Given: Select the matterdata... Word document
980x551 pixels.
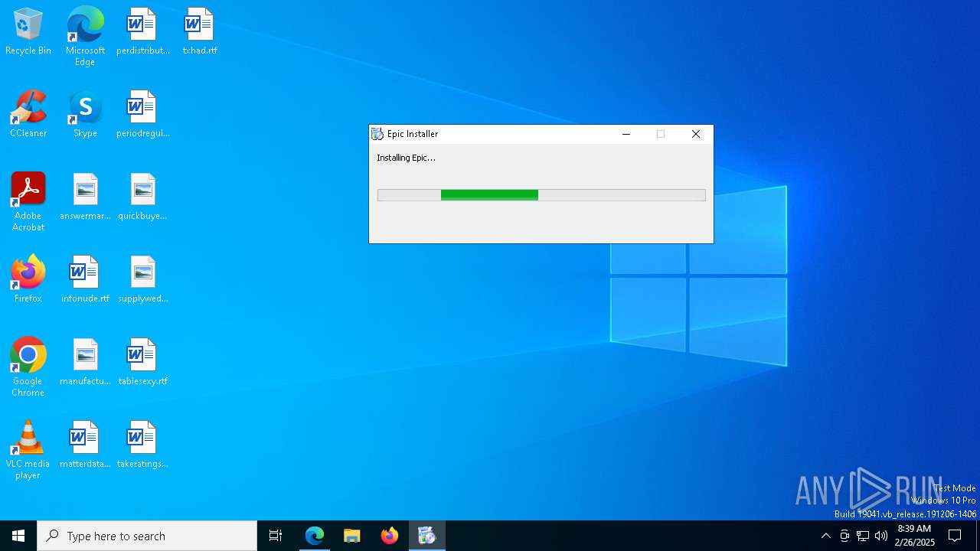Looking at the screenshot, I should 85,445.
